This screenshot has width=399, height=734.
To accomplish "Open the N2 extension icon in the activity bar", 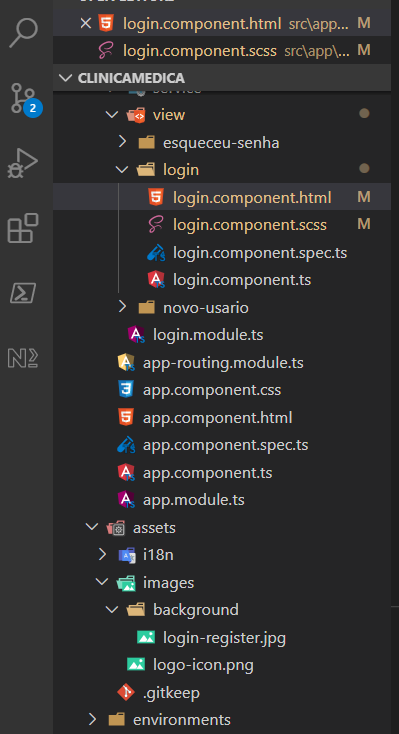I will click(22, 358).
